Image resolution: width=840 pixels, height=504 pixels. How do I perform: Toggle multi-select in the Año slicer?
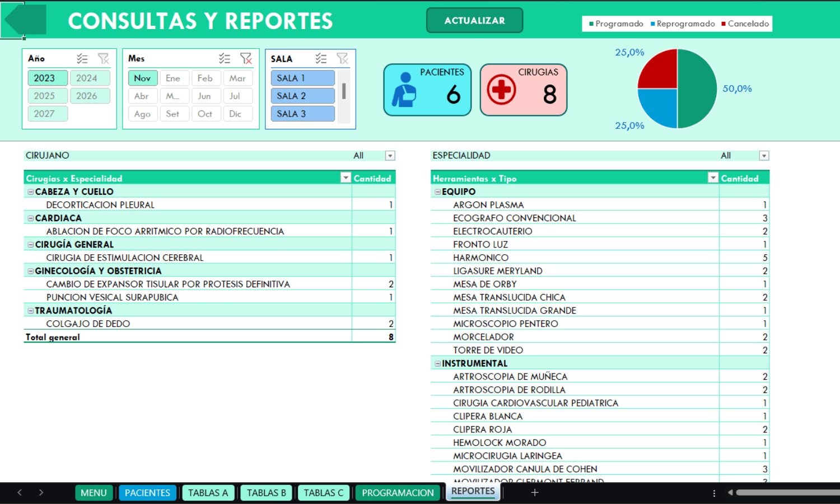pos(82,58)
